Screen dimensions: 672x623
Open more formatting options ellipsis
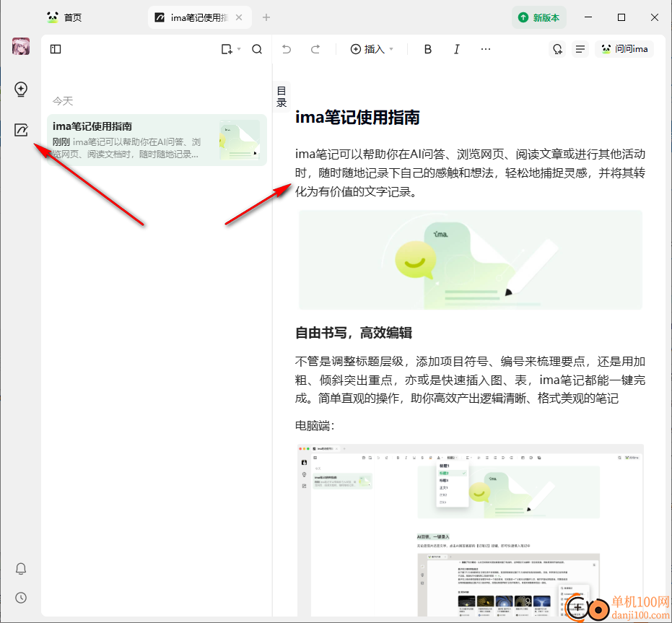click(486, 49)
